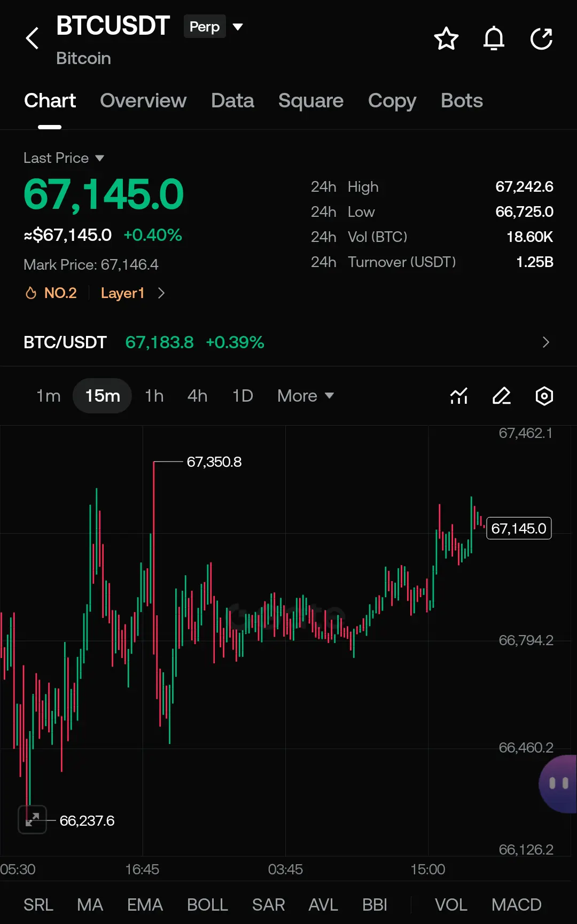Select the 1D timeframe
The width and height of the screenshot is (577, 924).
[x=243, y=396]
